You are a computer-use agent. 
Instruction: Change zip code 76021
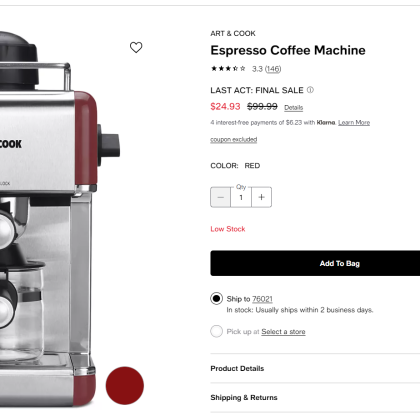262,299
